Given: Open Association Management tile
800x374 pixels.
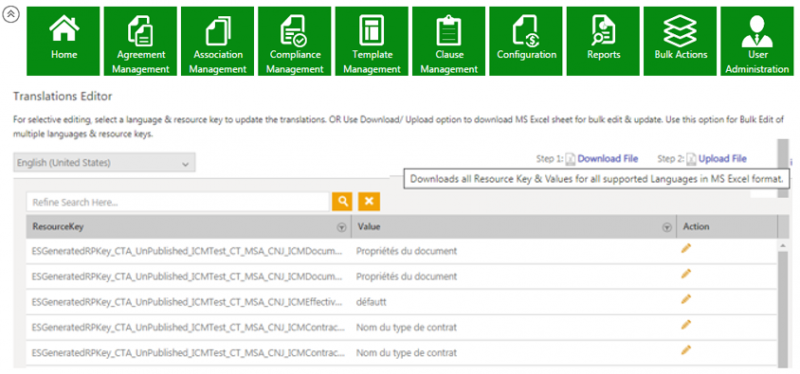Looking at the screenshot, I should point(218,41).
